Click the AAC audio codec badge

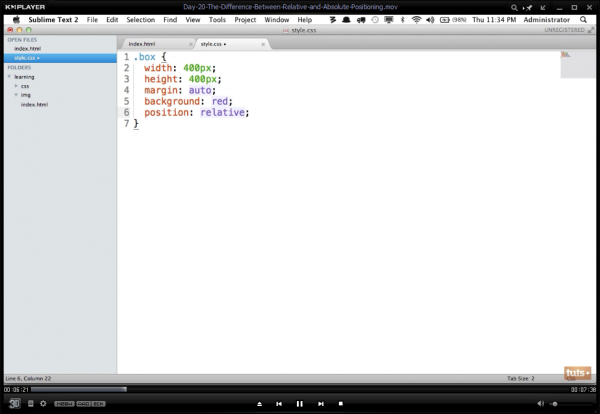pos(83,404)
